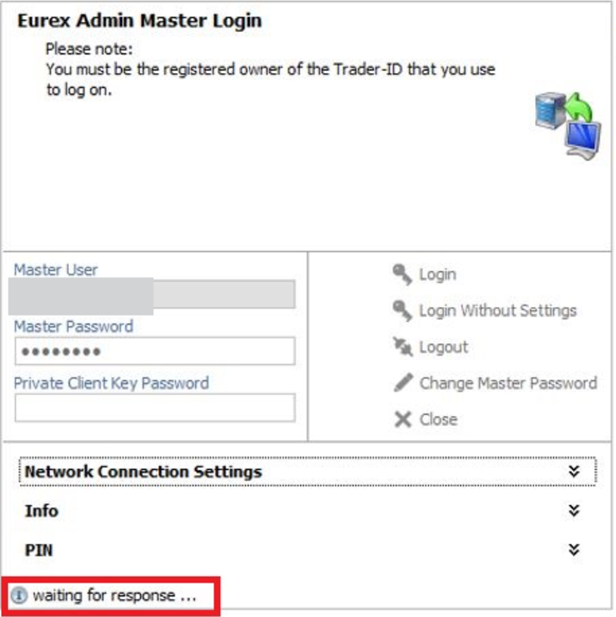Focus the Master User input field
Viewport: 616px width, 617px height.
(154, 294)
